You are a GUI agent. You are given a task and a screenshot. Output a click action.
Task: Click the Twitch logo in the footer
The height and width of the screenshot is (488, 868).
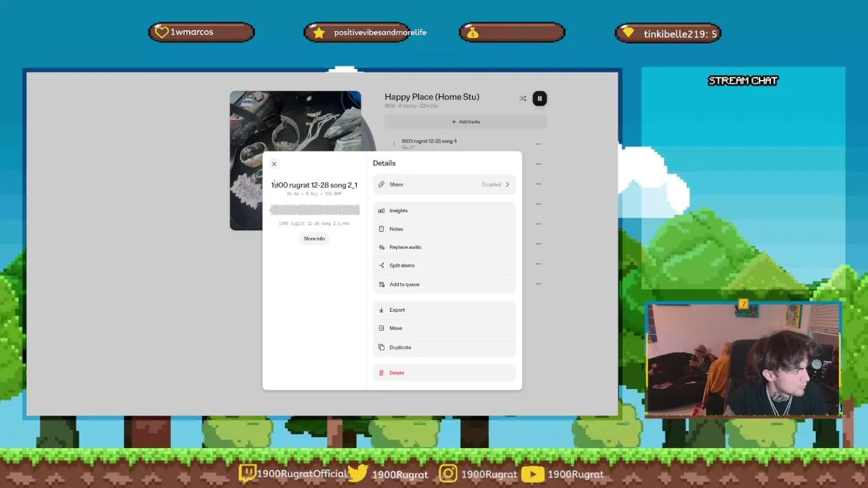point(248,473)
